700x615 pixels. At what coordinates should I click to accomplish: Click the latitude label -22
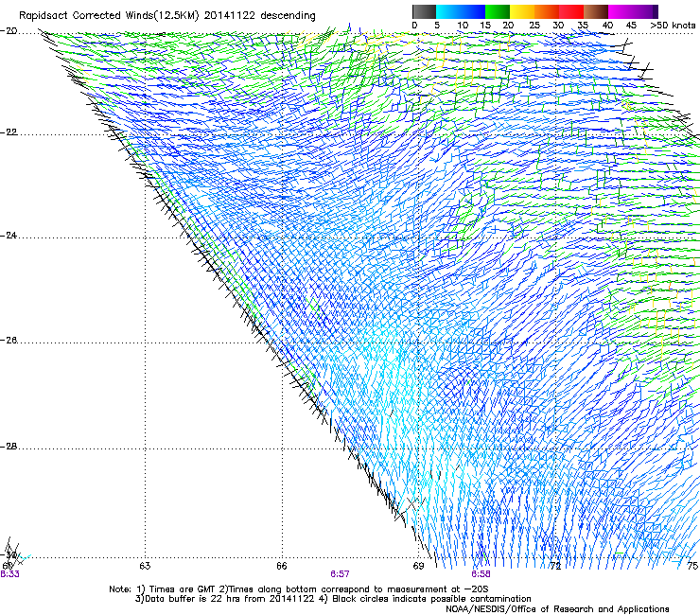click(9, 132)
